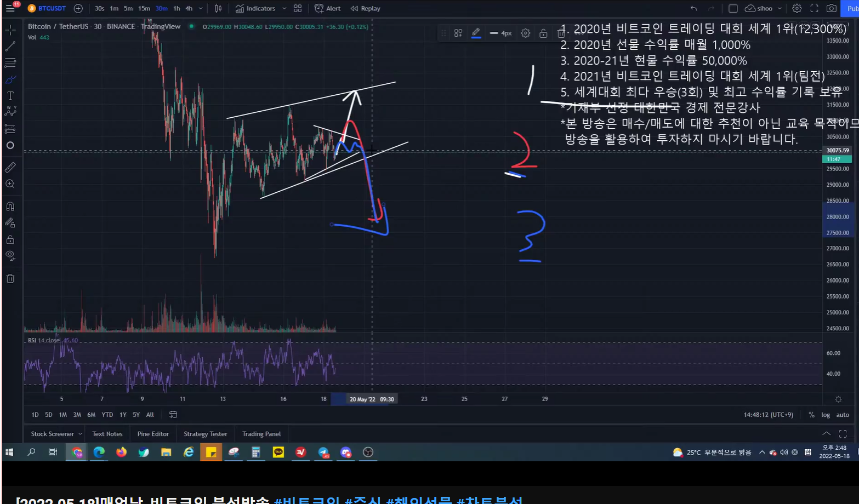Set date range to 1D
Viewport: 859px width, 504px height.
(x=35, y=415)
